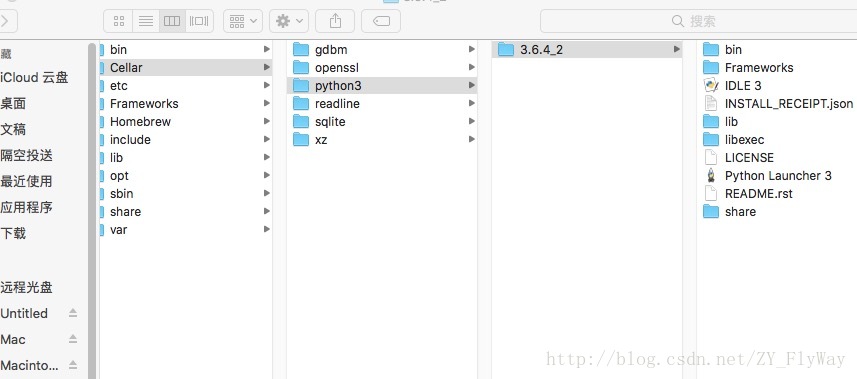Click the share toolbar button
The image size is (857, 379).
click(x=335, y=21)
